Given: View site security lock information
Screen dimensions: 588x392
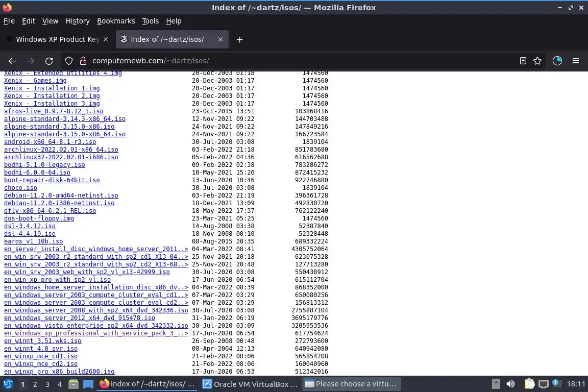Looking at the screenshot, I should click(x=83, y=61).
